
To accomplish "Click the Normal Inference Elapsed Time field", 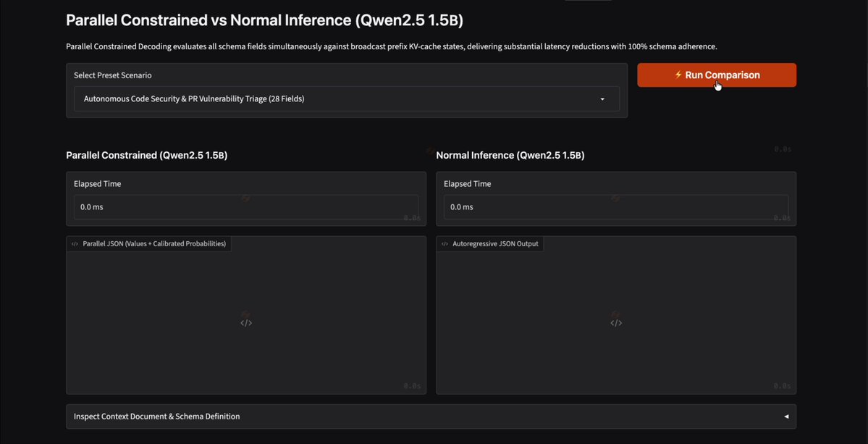I will coord(615,207).
